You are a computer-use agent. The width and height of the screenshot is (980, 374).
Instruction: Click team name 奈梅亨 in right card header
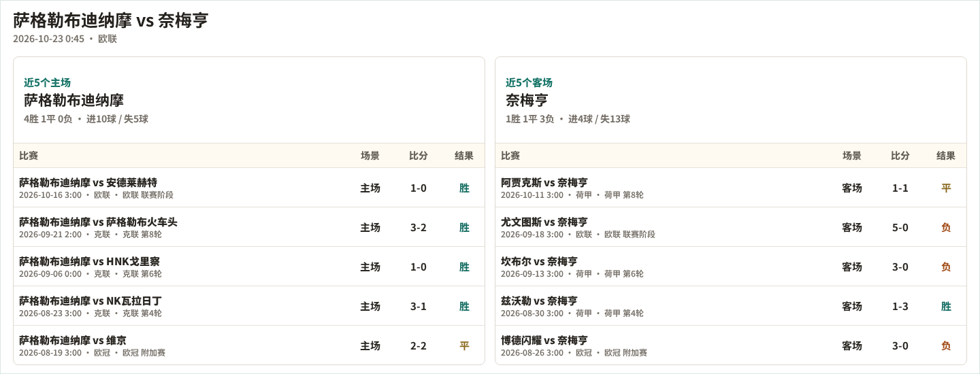pyautogui.click(x=527, y=101)
